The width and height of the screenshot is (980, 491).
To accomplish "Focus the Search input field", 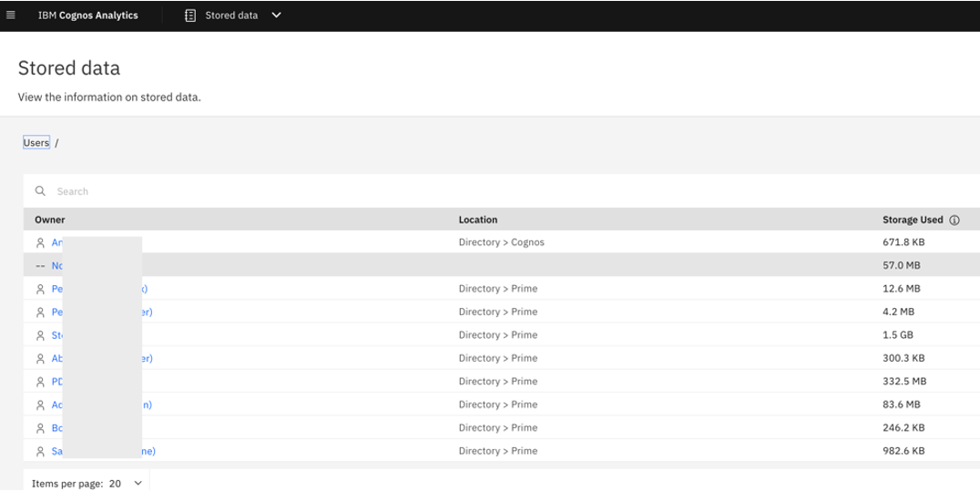I will [x=364, y=191].
